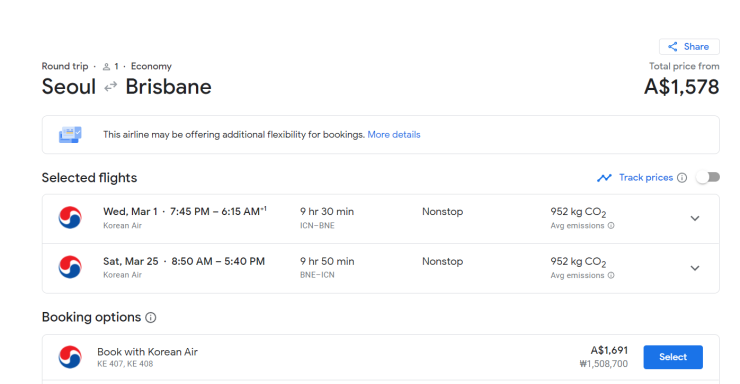Image resolution: width=740 pixels, height=384 pixels.
Task: Click the ICN–BNE route label
Action: [317, 225]
